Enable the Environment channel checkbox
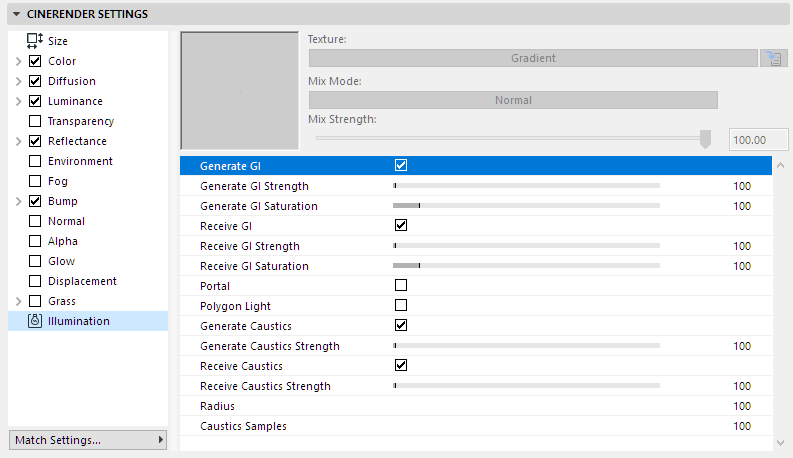Screen dimensions: 793x458 pos(35,161)
